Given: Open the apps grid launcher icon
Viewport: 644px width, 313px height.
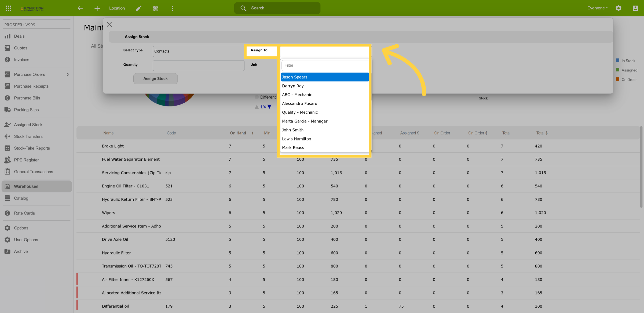Looking at the screenshot, I should [8, 8].
